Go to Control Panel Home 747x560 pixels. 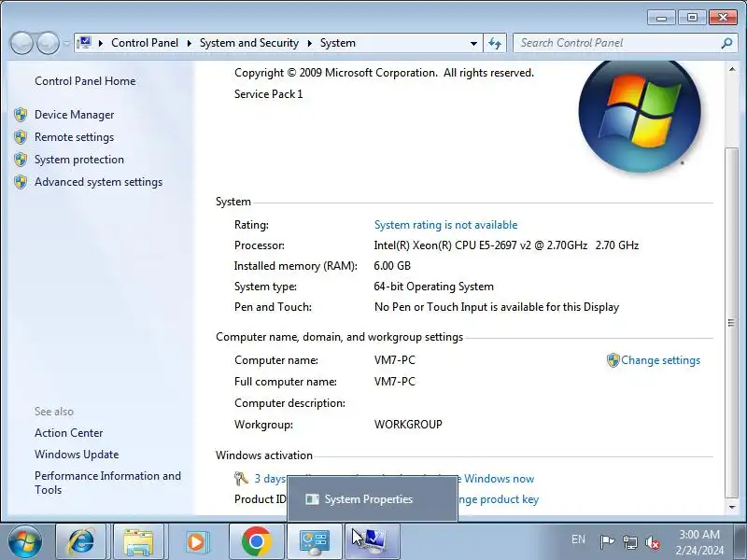click(85, 81)
